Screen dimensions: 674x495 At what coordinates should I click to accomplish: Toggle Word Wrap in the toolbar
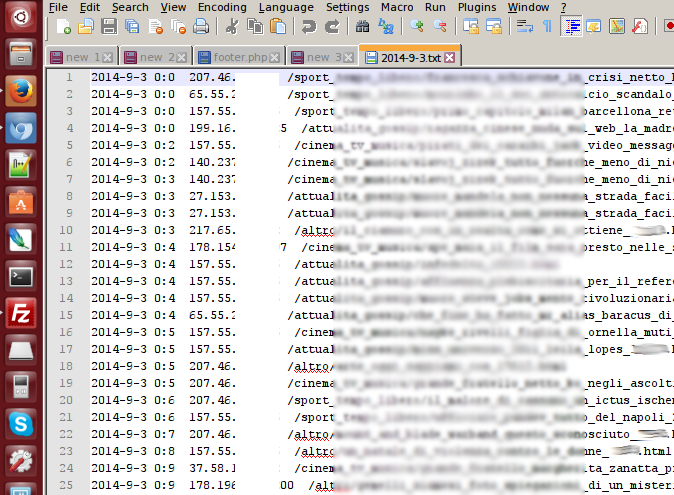tap(525, 27)
